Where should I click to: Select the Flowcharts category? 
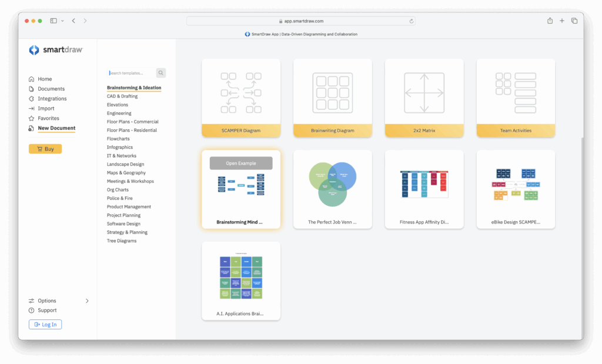pyautogui.click(x=118, y=139)
